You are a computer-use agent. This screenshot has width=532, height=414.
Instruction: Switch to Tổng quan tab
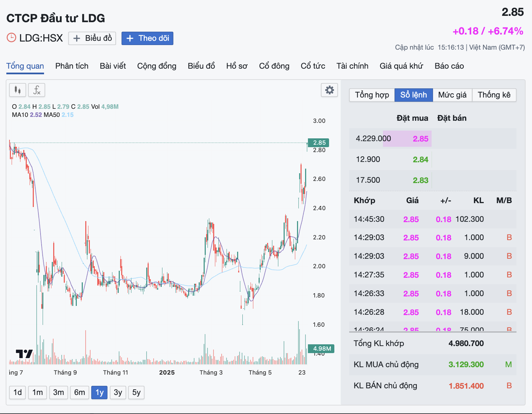tap(25, 66)
